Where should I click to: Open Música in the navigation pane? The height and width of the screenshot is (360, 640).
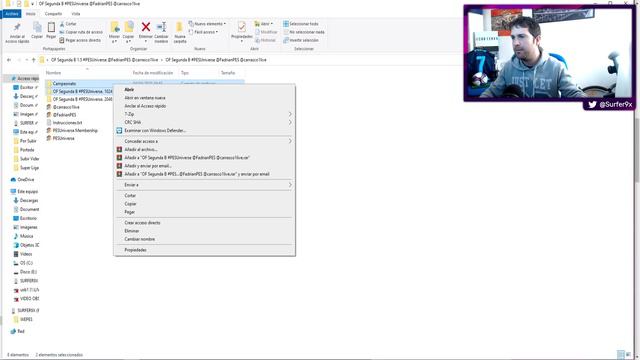(24, 236)
